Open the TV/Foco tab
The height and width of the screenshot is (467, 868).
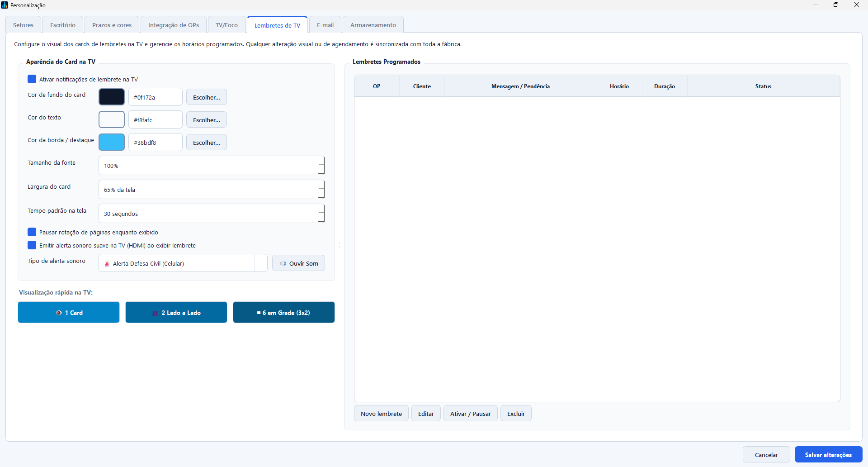click(226, 25)
